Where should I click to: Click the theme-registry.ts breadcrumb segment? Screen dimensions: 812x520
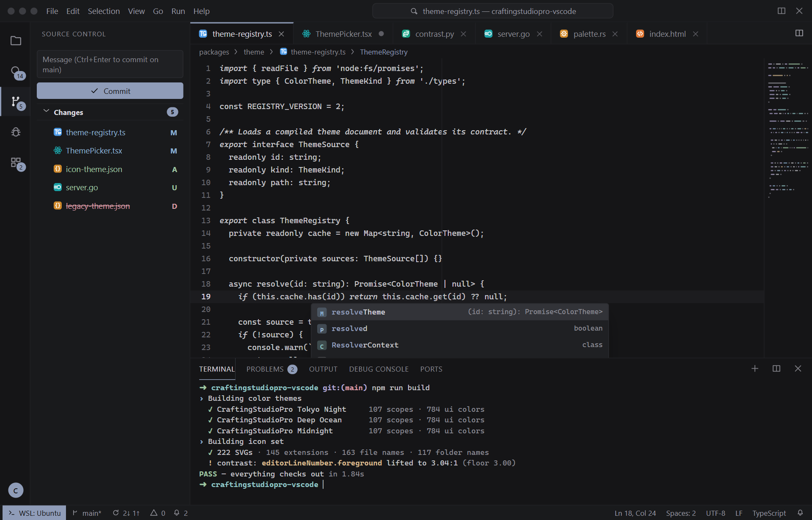tap(313, 52)
